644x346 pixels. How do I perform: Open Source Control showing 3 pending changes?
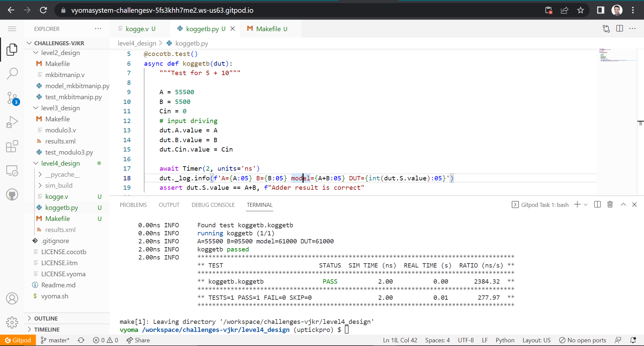click(12, 98)
